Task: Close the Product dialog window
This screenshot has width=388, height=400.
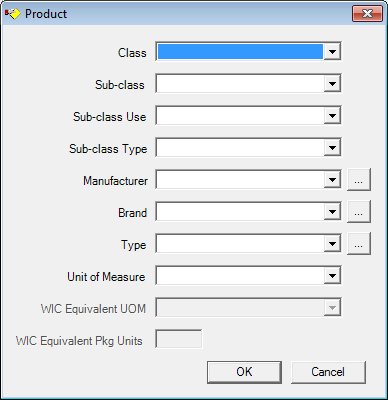Action: [367, 14]
